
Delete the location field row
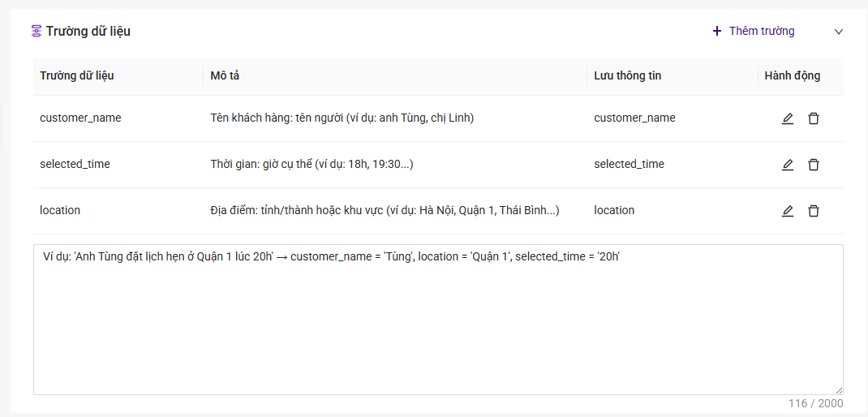[813, 211]
